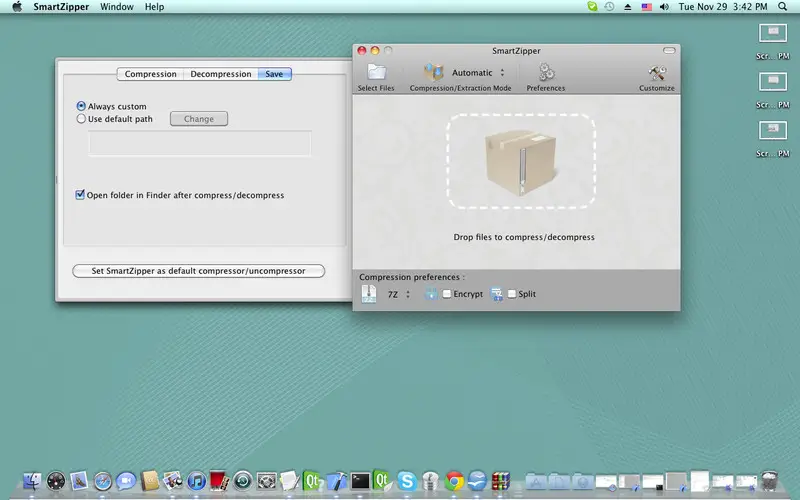This screenshot has width=800, height=500.
Task: Open Skype from the dock
Action: [x=407, y=481]
